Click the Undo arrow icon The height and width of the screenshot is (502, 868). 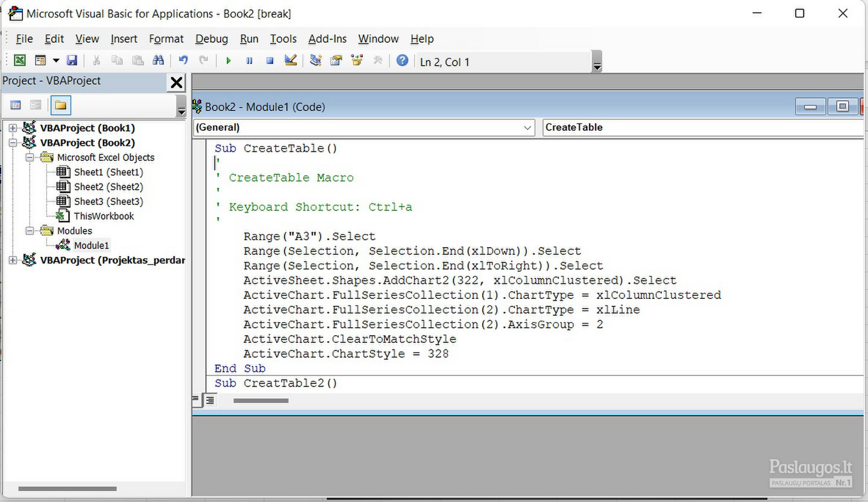click(183, 60)
